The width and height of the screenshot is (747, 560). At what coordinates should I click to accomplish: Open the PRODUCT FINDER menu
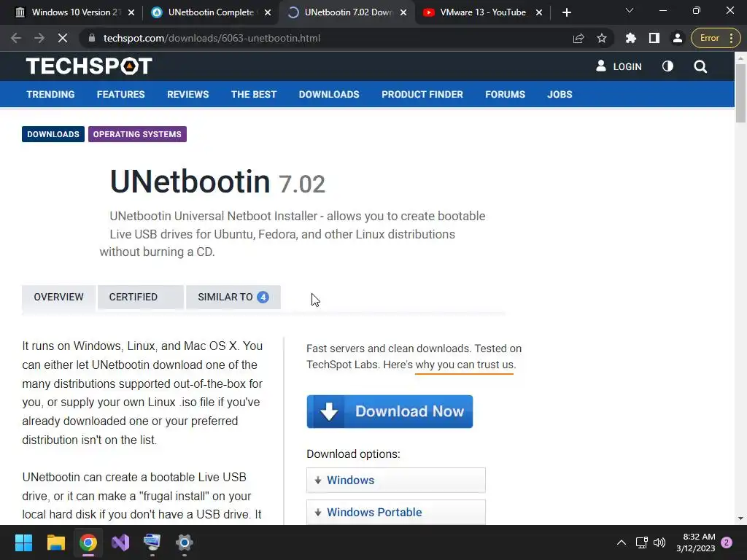pyautogui.click(x=422, y=94)
